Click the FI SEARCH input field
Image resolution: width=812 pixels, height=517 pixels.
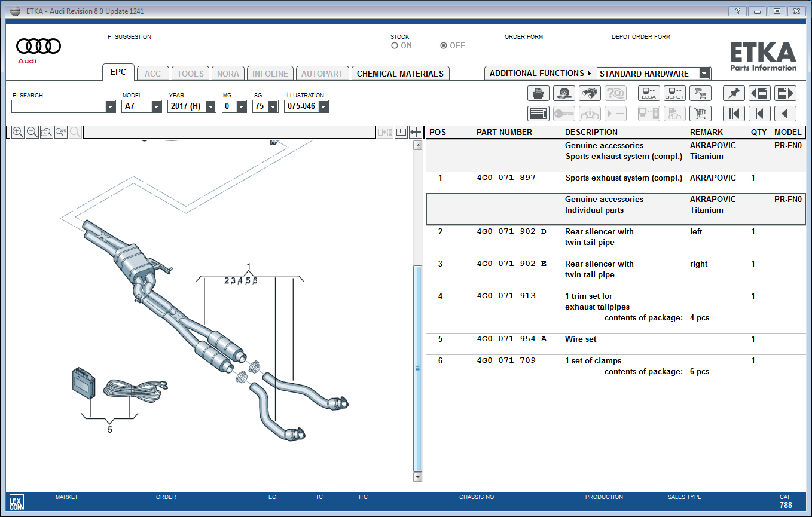[x=59, y=106]
